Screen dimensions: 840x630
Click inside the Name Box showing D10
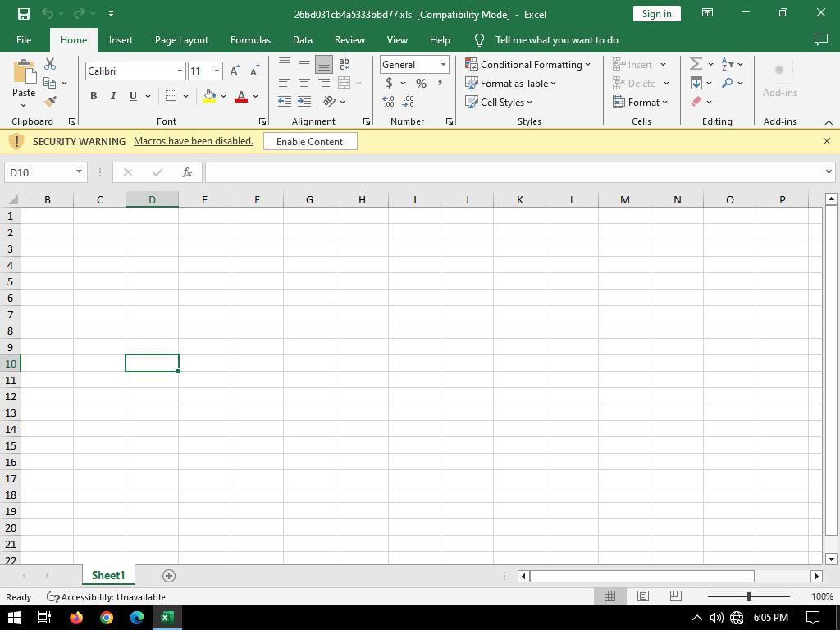(39, 172)
